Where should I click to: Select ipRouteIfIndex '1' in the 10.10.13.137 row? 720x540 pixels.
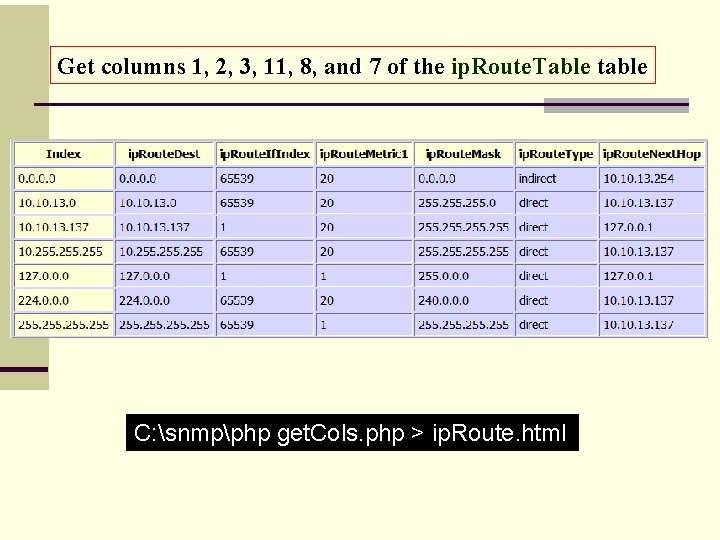point(264,227)
